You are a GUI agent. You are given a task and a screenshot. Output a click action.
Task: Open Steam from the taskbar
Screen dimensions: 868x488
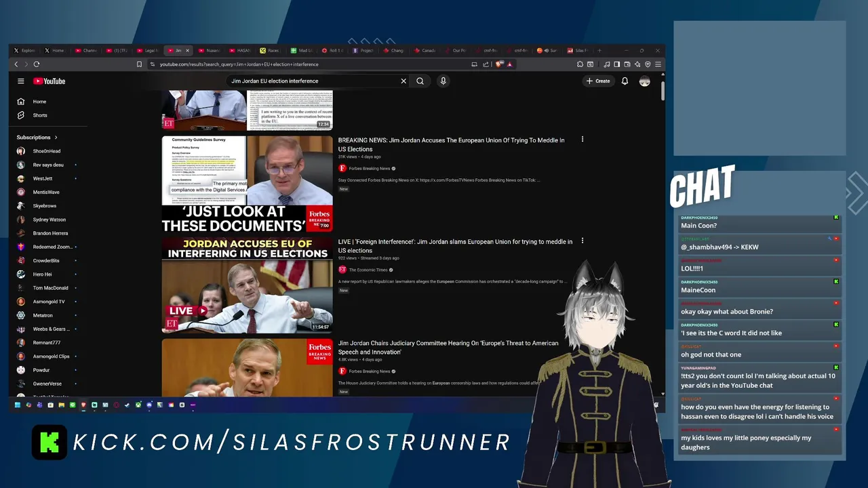(x=127, y=405)
